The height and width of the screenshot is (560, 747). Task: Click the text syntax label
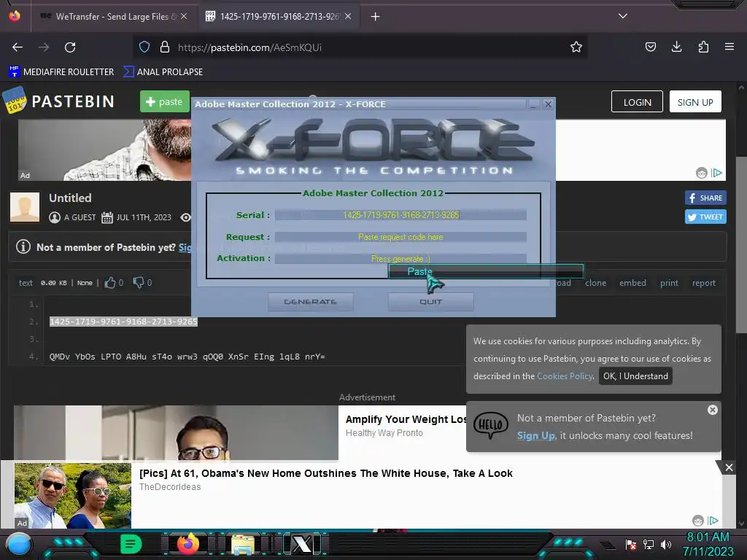click(x=26, y=283)
